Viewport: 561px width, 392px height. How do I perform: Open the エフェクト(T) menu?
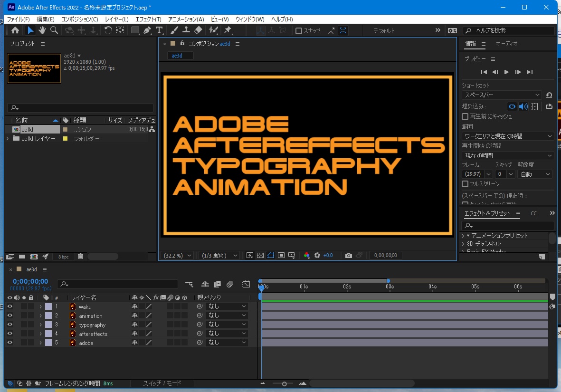coord(148,19)
